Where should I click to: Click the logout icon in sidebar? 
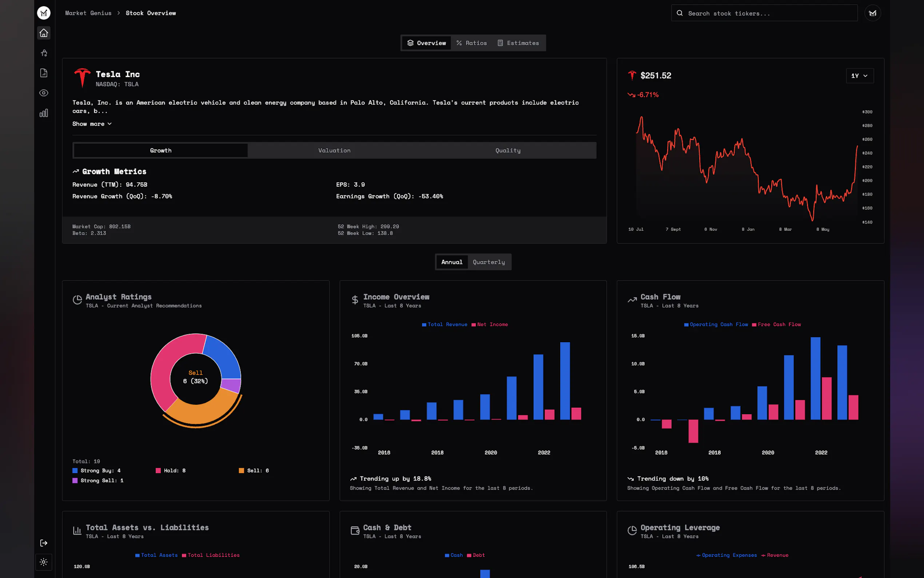click(x=44, y=543)
